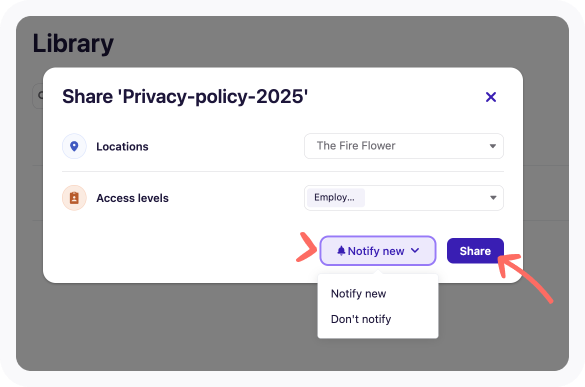Screen dimensions: 585x387
Task: Click the Library page heading
Action: tap(73, 44)
